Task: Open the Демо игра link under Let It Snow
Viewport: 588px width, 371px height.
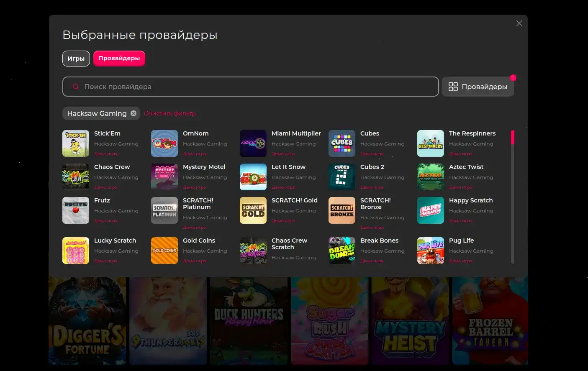Action: pos(283,187)
